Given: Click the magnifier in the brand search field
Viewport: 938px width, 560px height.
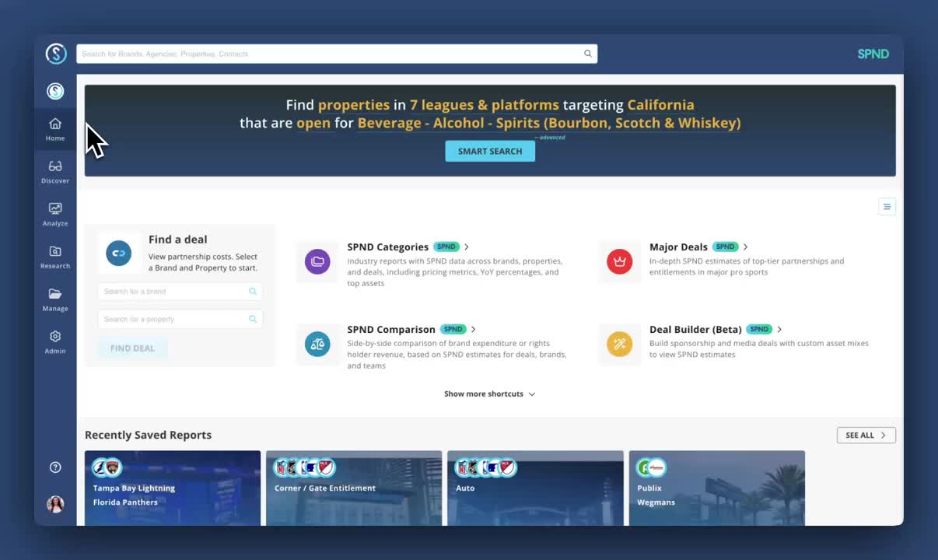Looking at the screenshot, I should click(x=253, y=292).
